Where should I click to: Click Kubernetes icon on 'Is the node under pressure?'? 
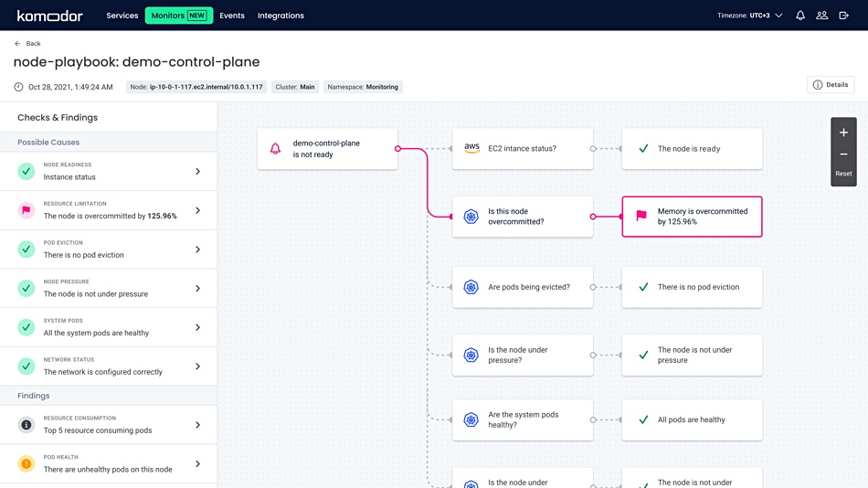[471, 355]
